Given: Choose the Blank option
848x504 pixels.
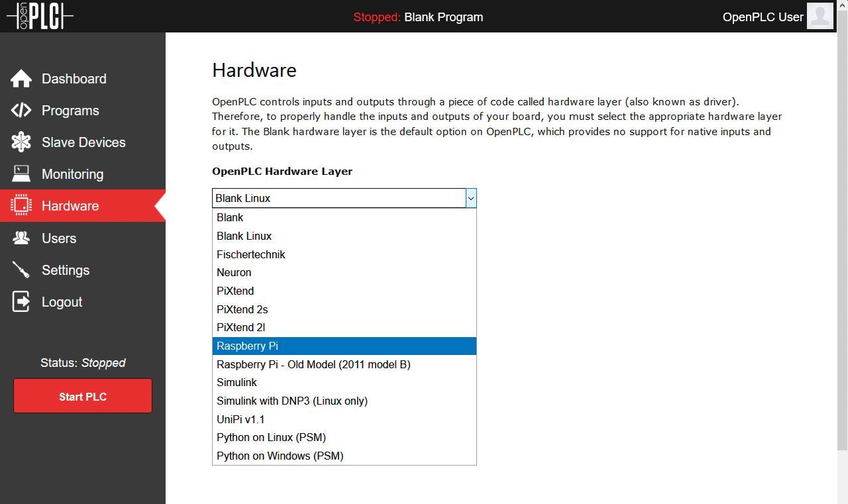Looking at the screenshot, I should 344,217.
